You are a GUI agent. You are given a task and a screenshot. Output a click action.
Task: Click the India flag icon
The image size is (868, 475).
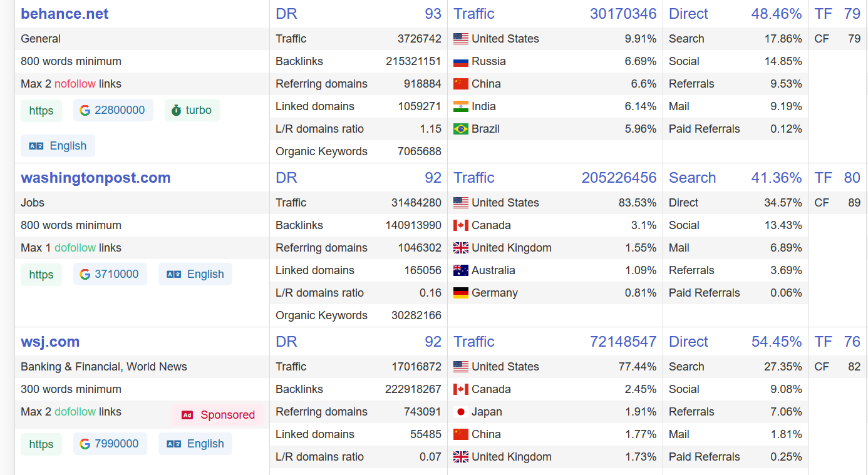(461, 106)
